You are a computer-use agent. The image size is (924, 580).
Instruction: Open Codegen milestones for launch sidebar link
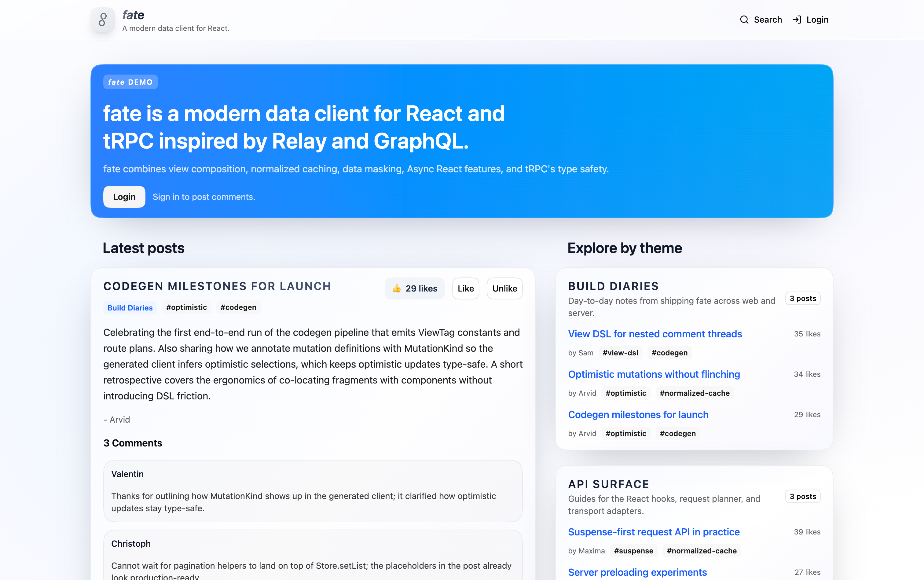pos(638,414)
